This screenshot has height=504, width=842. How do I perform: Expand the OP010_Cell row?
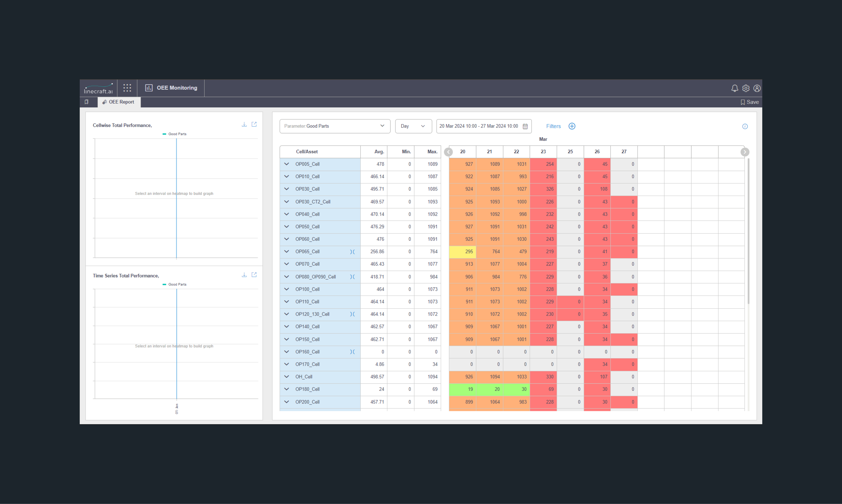[x=287, y=177]
